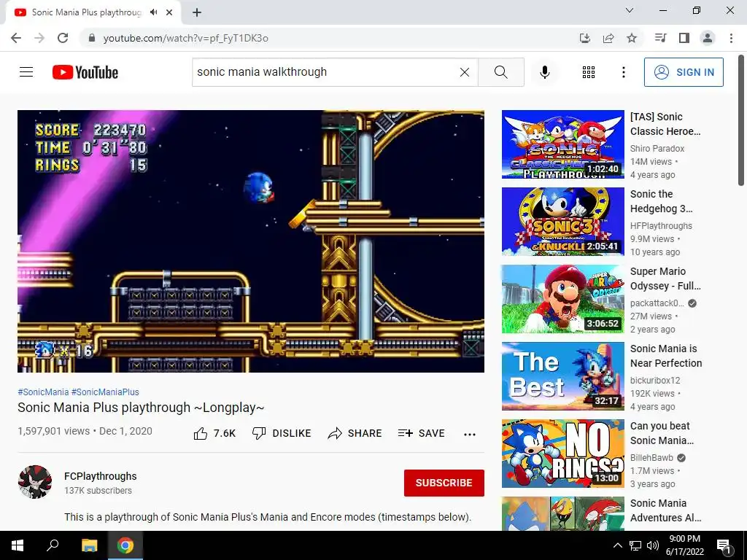Click the Super Mario Odyssey - Full title
Screen dimensions: 747x560
pos(665,279)
